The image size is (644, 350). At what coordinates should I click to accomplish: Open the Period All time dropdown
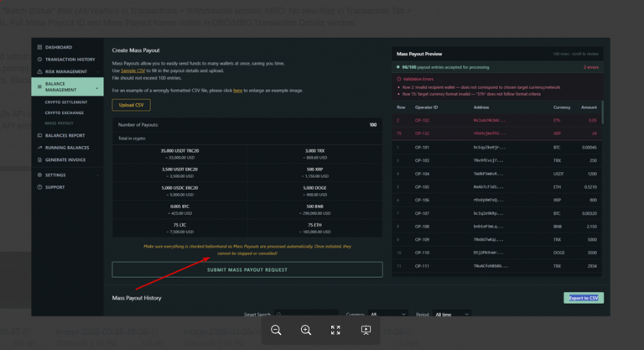(x=451, y=314)
